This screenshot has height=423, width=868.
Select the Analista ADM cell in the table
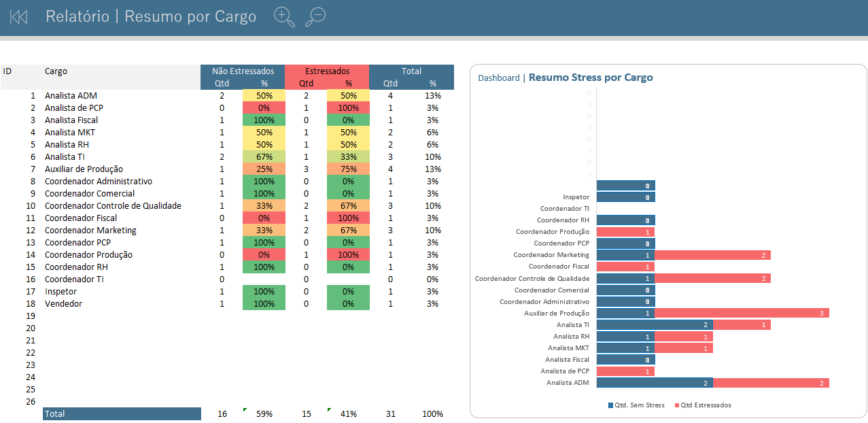click(x=71, y=96)
